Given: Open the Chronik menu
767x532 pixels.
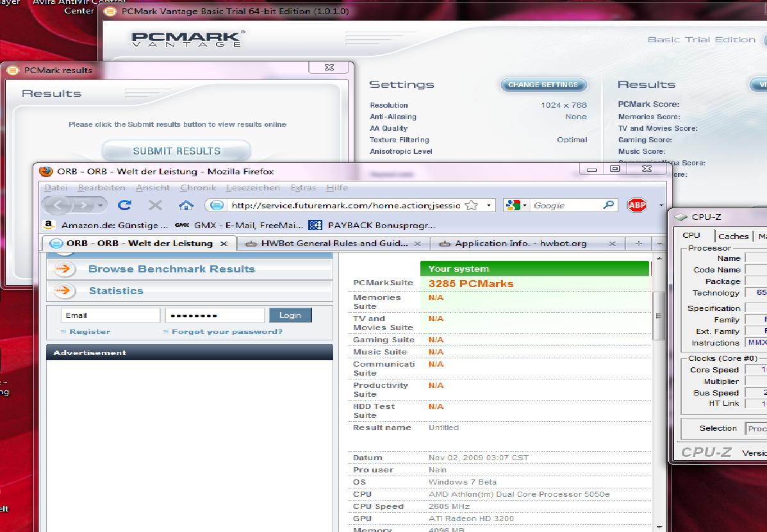Looking at the screenshot, I should (x=198, y=187).
